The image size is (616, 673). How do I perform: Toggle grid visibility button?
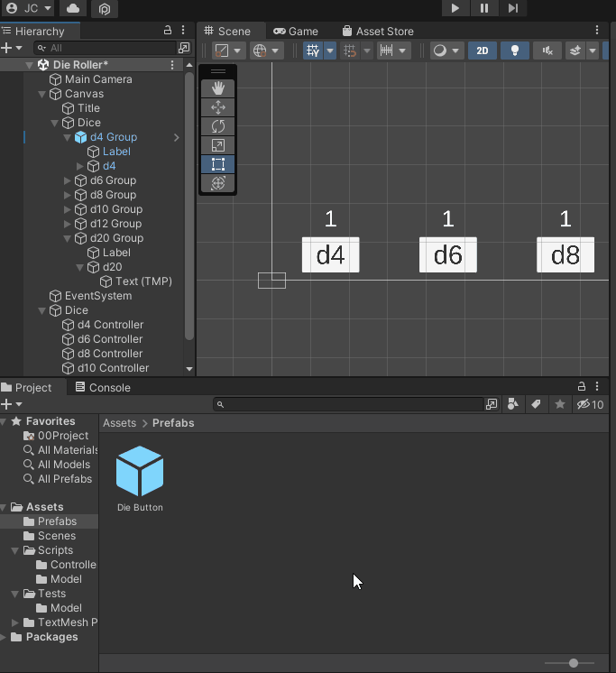[313, 51]
